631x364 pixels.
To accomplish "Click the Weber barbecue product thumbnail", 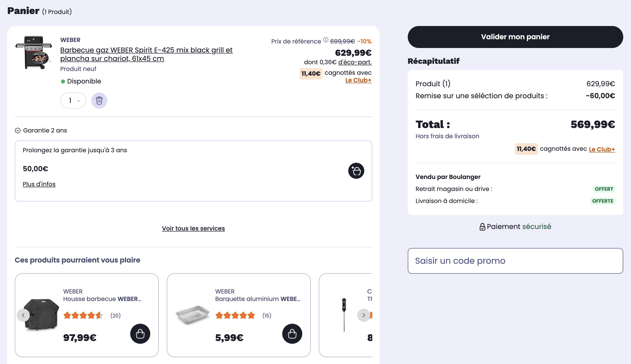I will click(x=34, y=52).
